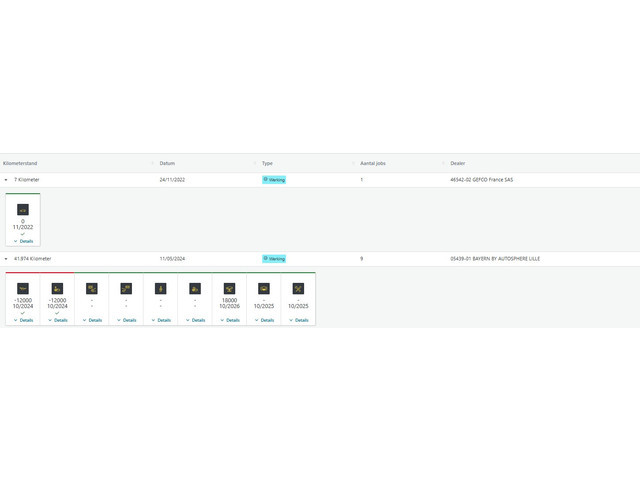The image size is (640, 480).
Task: Expand Details under the 18000 10/2026 card
Action: [229, 320]
